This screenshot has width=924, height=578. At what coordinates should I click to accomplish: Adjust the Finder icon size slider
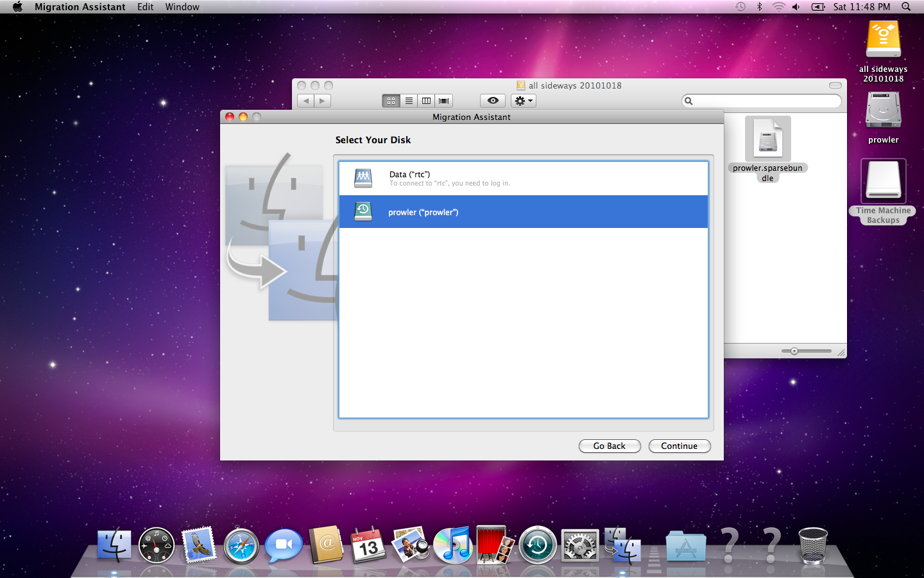pyautogui.click(x=794, y=351)
